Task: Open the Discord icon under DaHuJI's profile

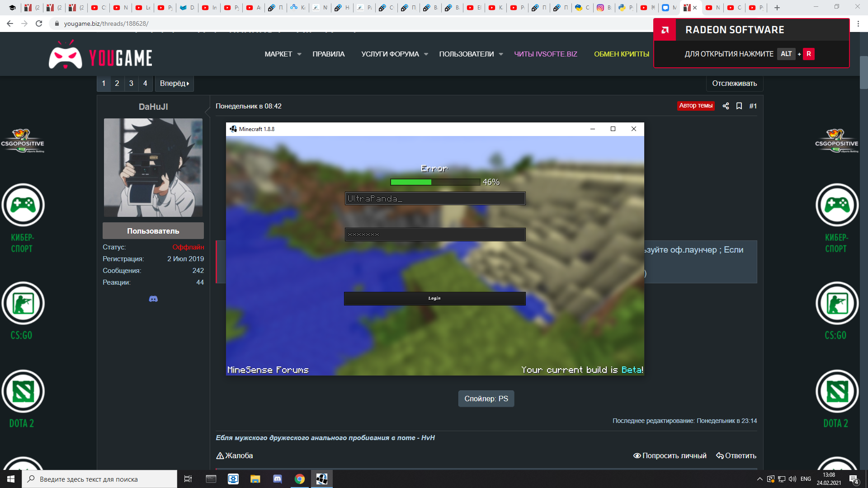Action: (x=153, y=299)
